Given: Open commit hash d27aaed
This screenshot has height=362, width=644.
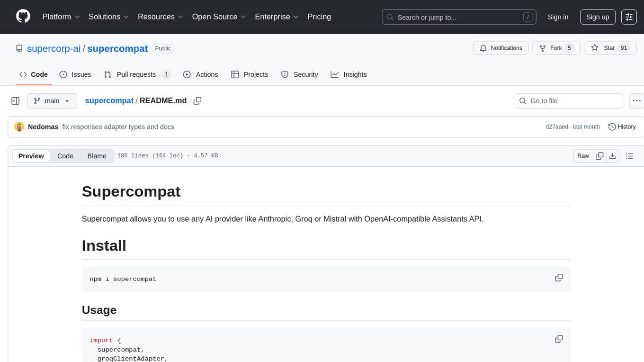Looking at the screenshot, I should click(557, 127).
